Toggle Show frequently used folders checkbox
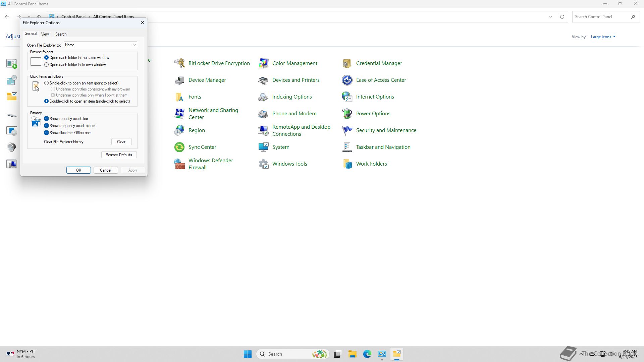 47,126
